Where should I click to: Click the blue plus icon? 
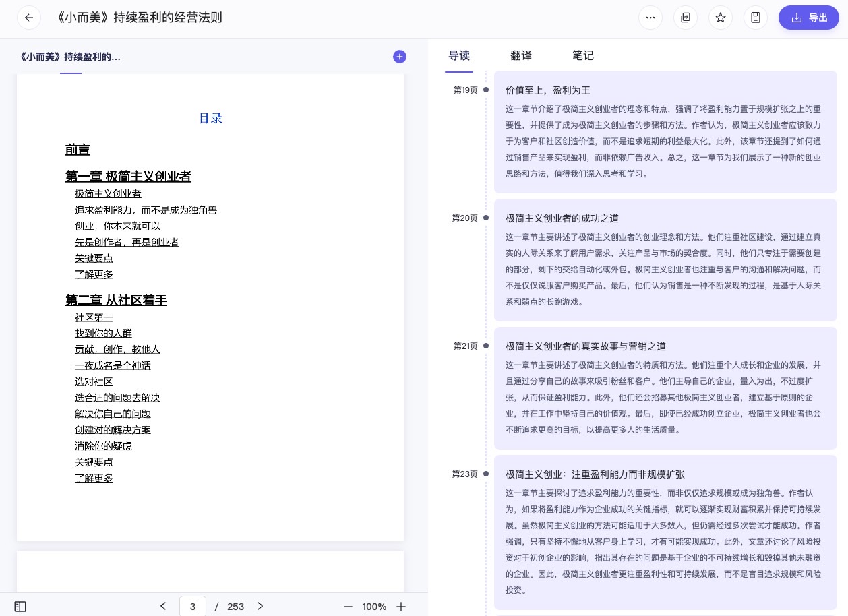point(400,57)
